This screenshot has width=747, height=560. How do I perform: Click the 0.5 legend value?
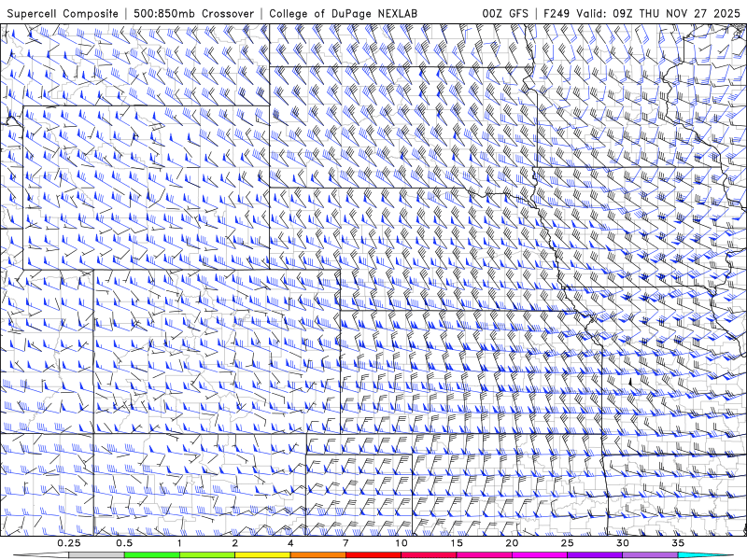point(124,543)
